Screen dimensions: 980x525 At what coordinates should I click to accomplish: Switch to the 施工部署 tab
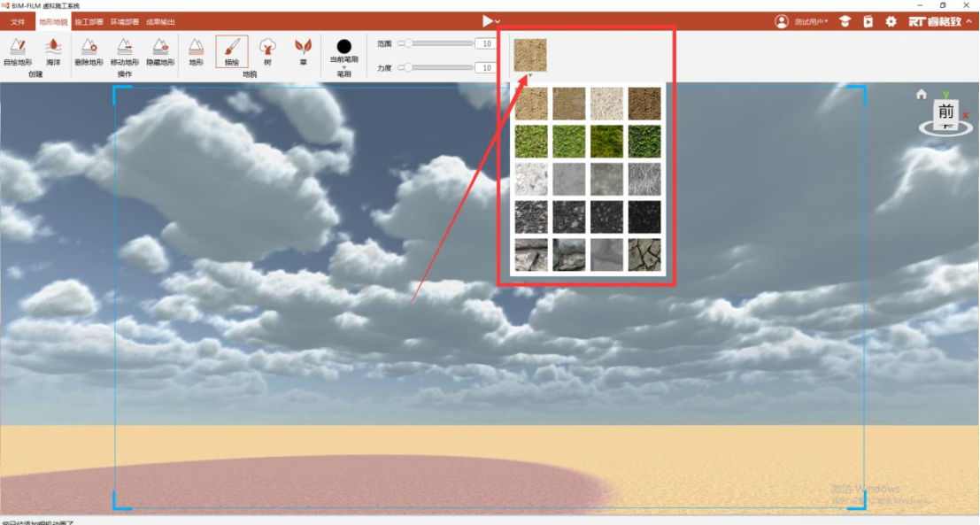[x=89, y=22]
